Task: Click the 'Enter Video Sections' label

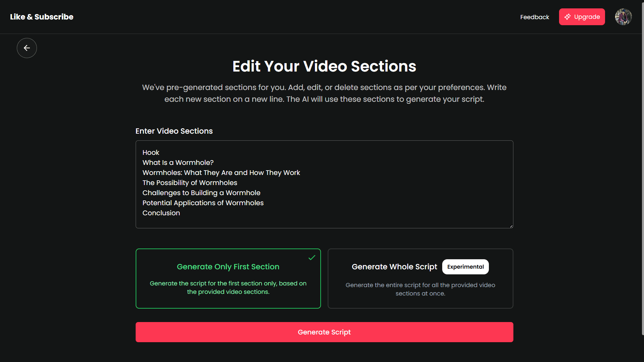Action: (x=174, y=131)
